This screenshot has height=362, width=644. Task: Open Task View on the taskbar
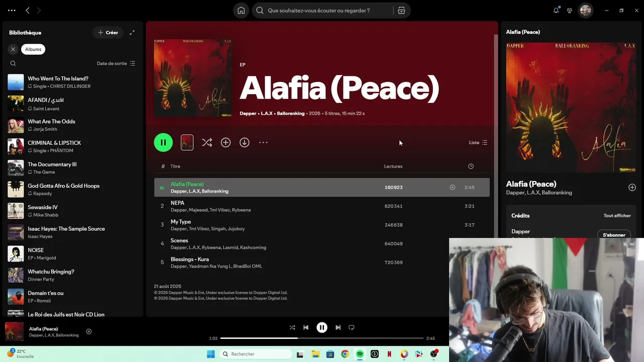coord(300,354)
